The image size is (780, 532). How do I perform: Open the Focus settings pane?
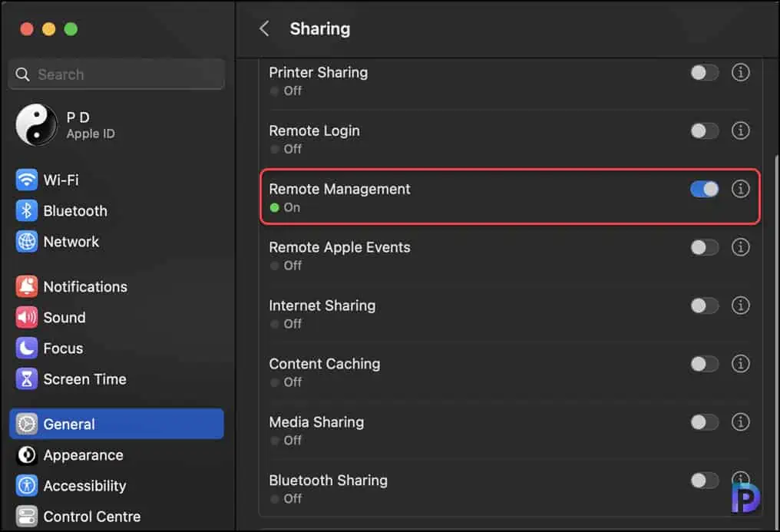[117, 348]
